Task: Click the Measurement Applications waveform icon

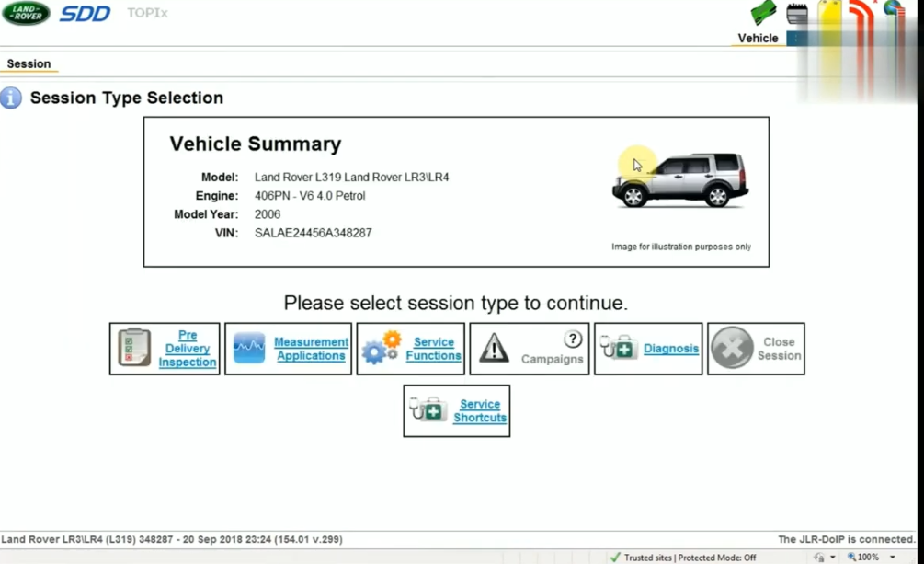Action: point(248,348)
